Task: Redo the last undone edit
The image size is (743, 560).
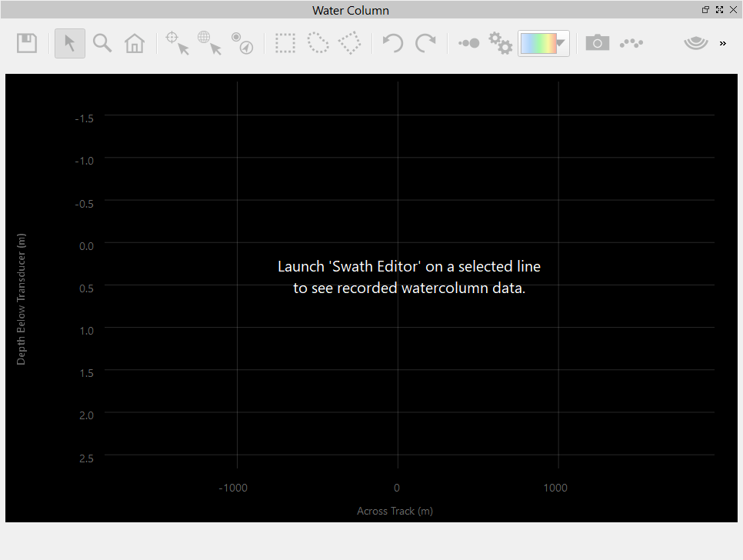Action: coord(425,43)
